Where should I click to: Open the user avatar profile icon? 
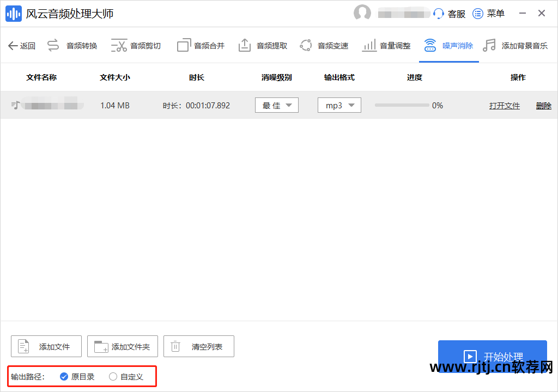point(362,13)
